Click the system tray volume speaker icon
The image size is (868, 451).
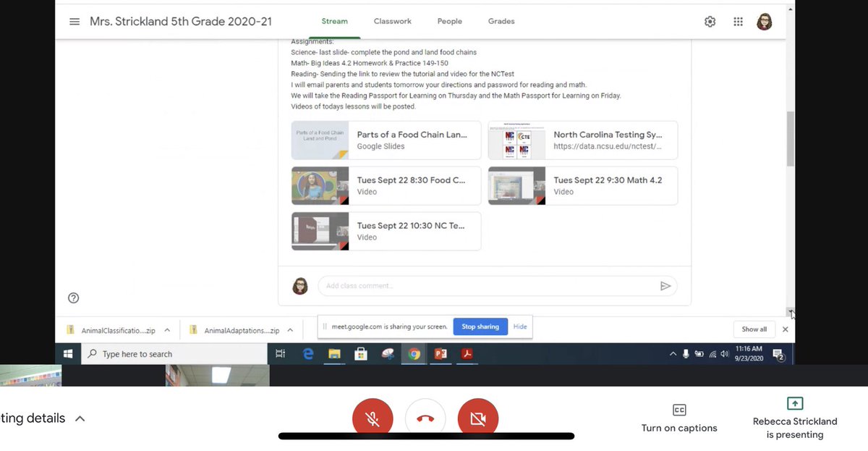coord(725,354)
